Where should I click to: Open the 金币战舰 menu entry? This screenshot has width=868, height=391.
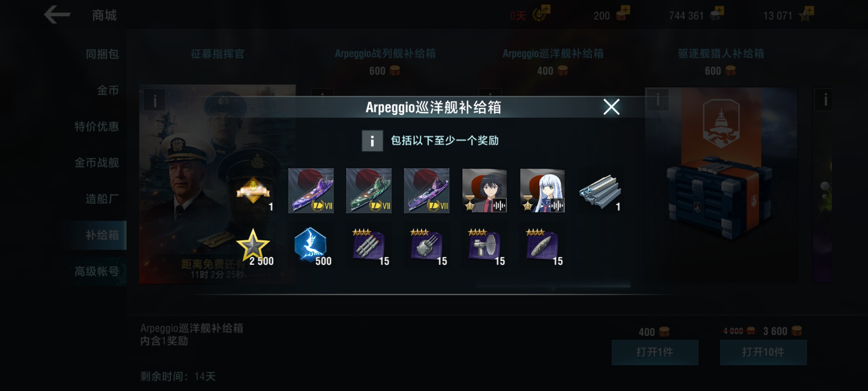[97, 163]
